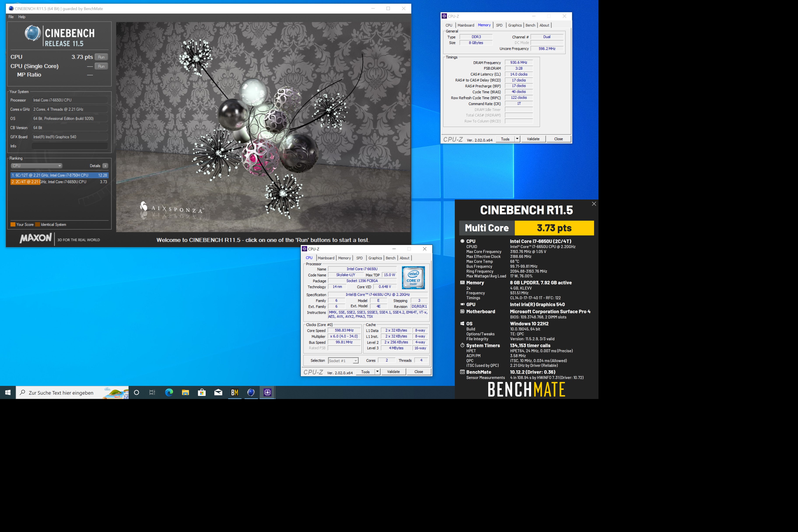Screen dimensions: 798x532
Task: Click the CPU-Z title bar icon, upper window
Action: (444, 16)
